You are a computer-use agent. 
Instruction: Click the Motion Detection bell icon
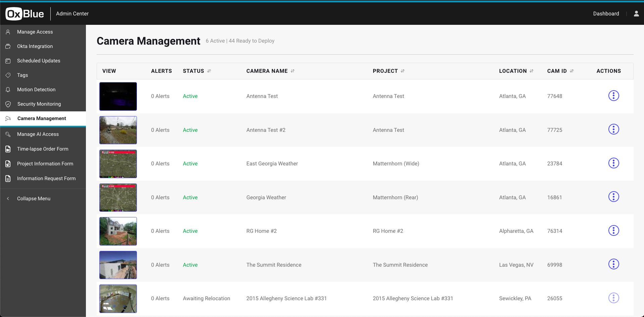[8, 90]
